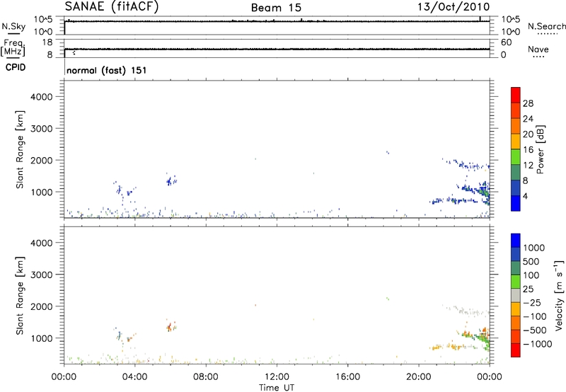Click the '20:00' time axis tick label

click(x=418, y=377)
